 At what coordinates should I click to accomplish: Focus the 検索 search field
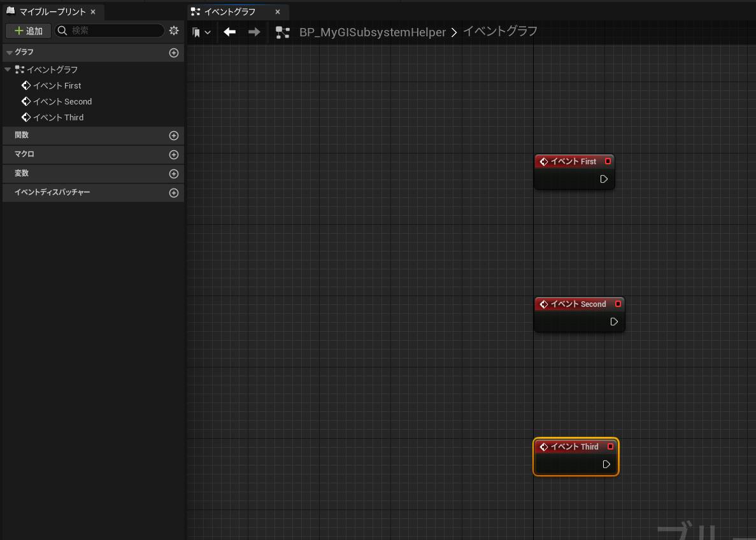pos(110,31)
